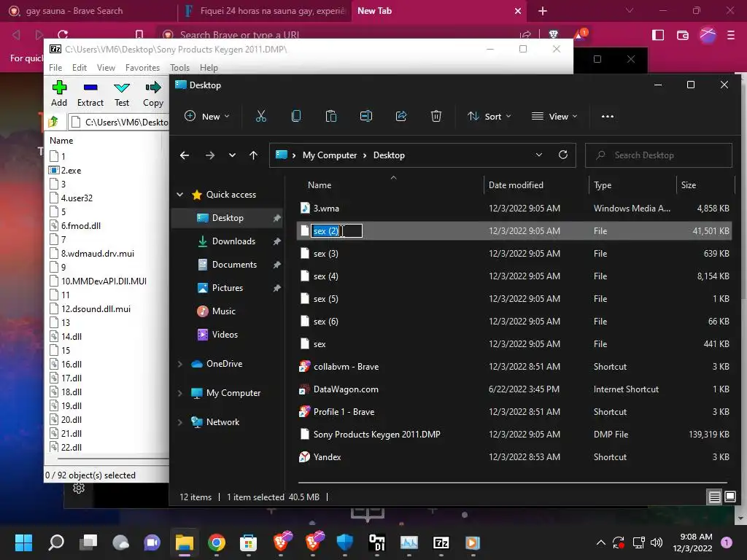Open 7-Zip from the taskbar
Screen dimensions: 747x560
(x=441, y=542)
